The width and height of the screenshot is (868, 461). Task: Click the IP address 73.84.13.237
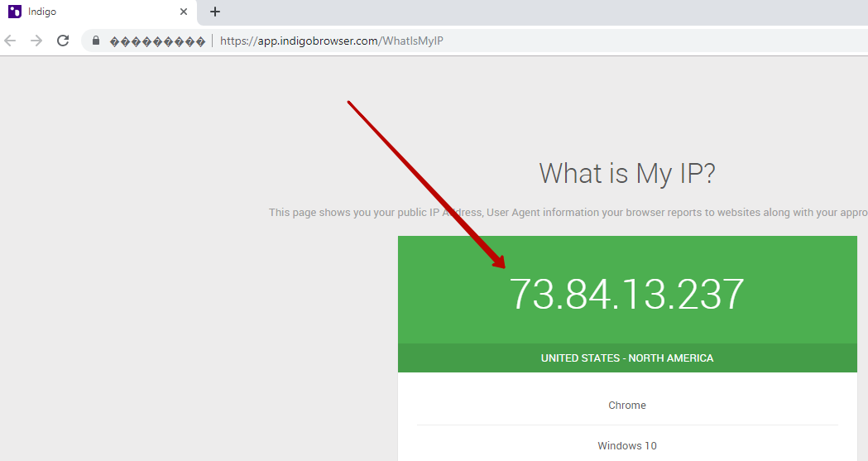coord(626,294)
